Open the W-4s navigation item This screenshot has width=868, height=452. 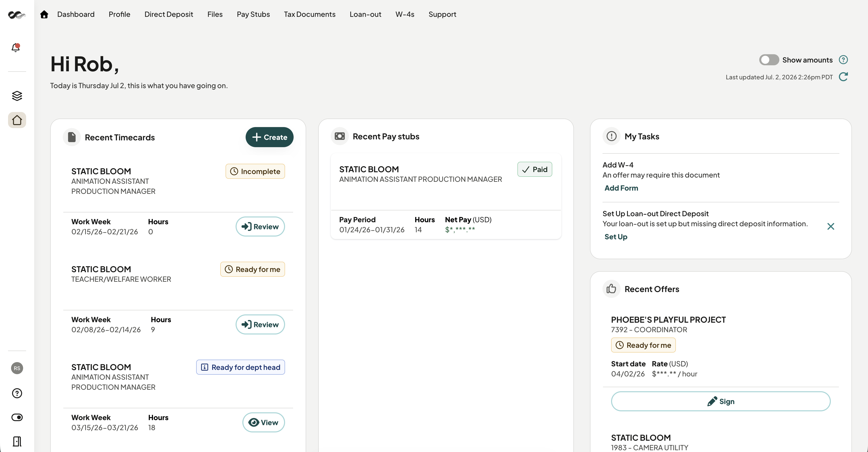[405, 14]
